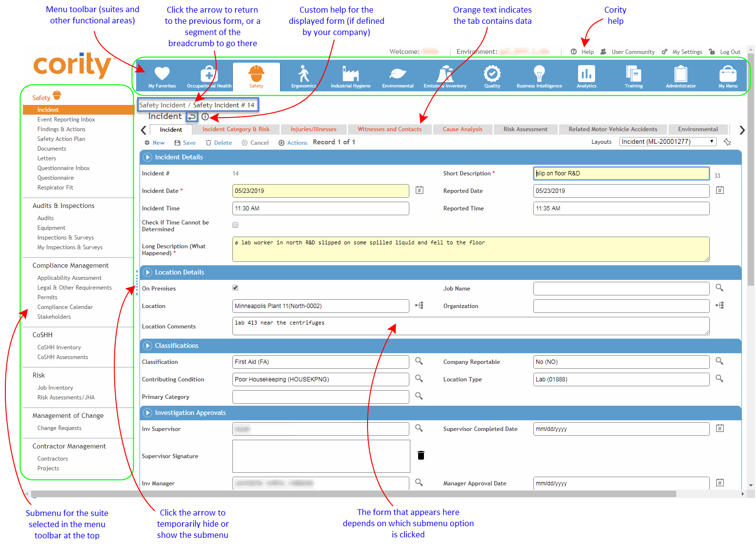Image resolution: width=756 pixels, height=550 pixels.
Task: Collapse the Classifications section
Action: [x=148, y=345]
